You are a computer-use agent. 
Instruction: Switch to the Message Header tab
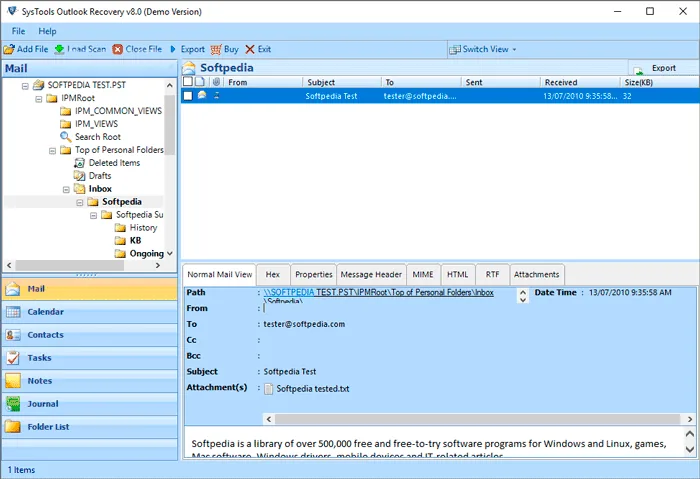pyautogui.click(x=371, y=275)
